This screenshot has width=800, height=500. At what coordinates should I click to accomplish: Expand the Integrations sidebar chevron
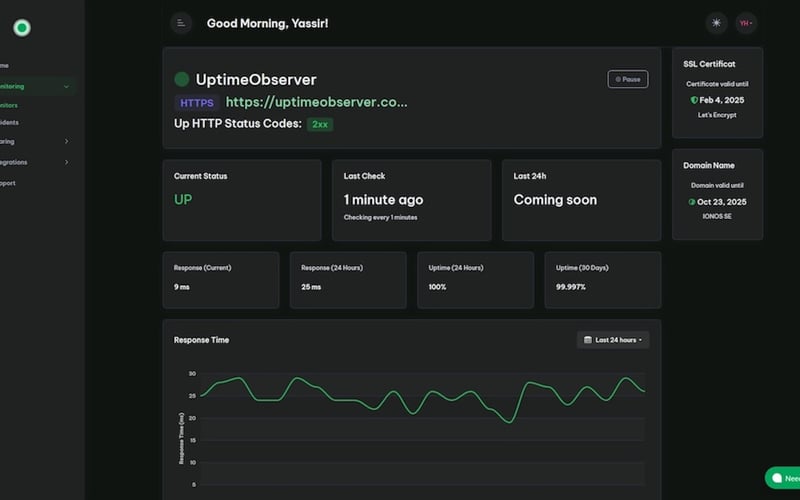66,162
